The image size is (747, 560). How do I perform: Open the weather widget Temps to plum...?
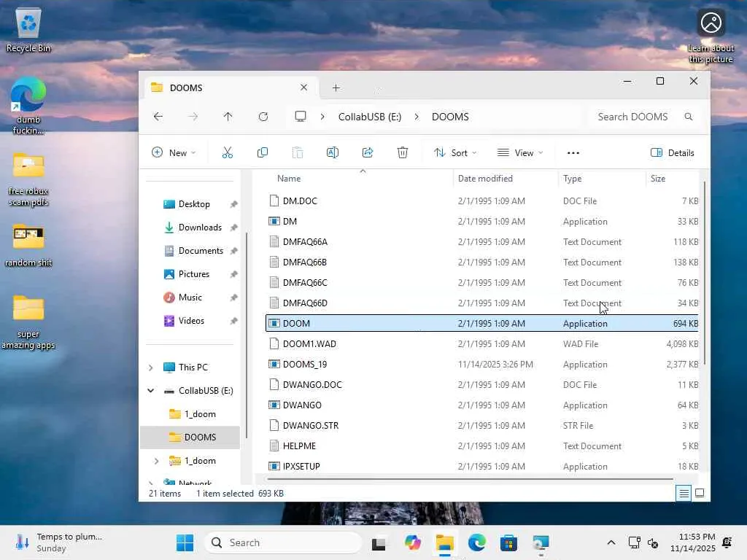point(60,542)
